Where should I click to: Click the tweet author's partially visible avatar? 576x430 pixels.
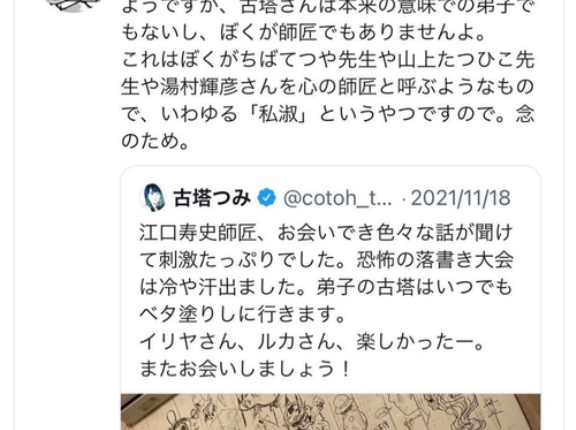click(73, 5)
